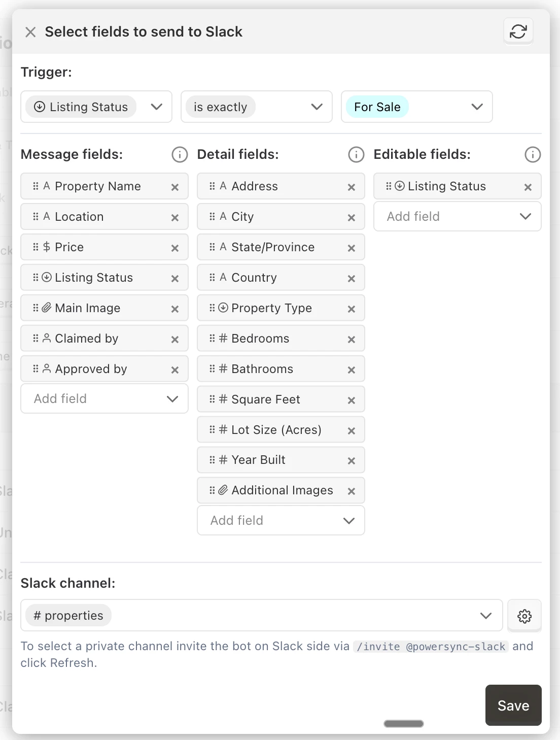Show info about Editable fields

click(533, 154)
